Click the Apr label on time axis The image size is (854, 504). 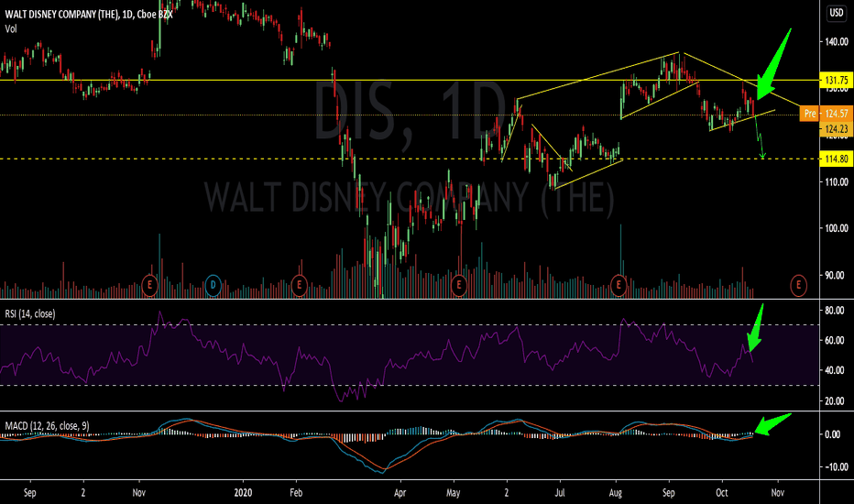400,493
